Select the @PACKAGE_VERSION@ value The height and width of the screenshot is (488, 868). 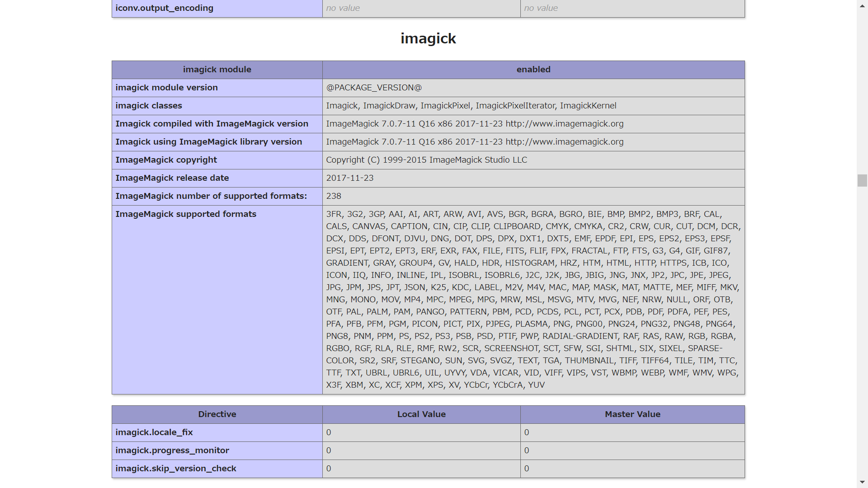pyautogui.click(x=373, y=88)
